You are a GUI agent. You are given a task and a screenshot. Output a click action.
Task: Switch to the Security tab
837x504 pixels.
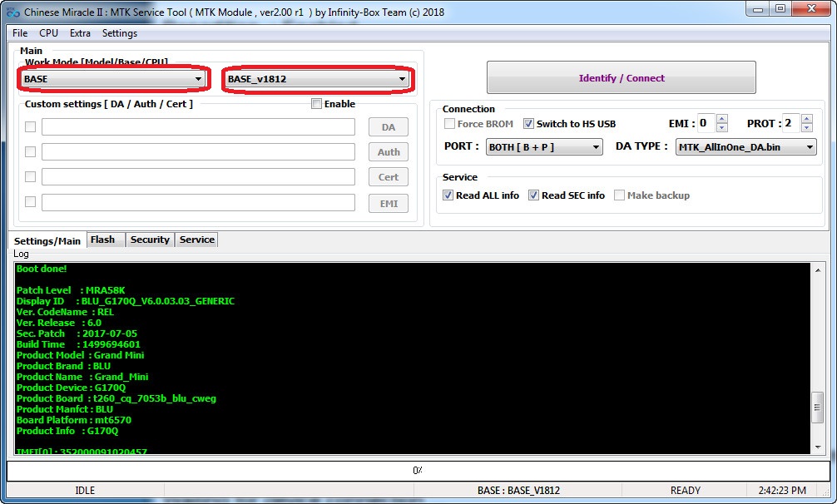pyautogui.click(x=150, y=240)
